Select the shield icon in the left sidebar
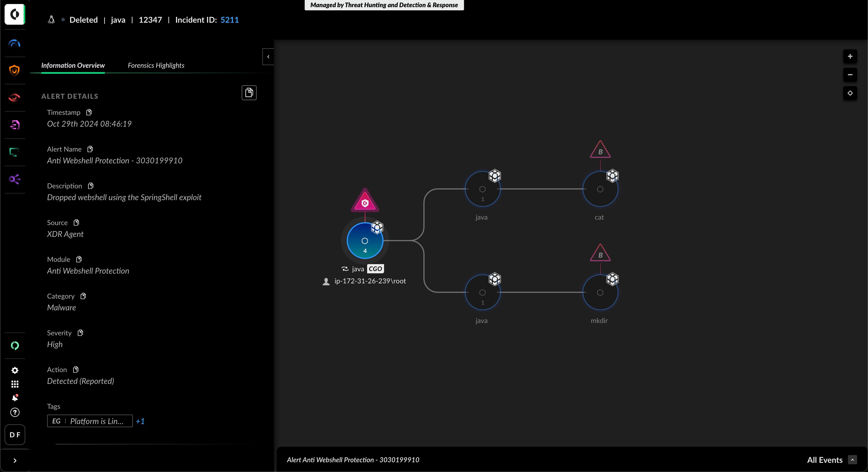This screenshot has height=472, width=868. point(14,70)
